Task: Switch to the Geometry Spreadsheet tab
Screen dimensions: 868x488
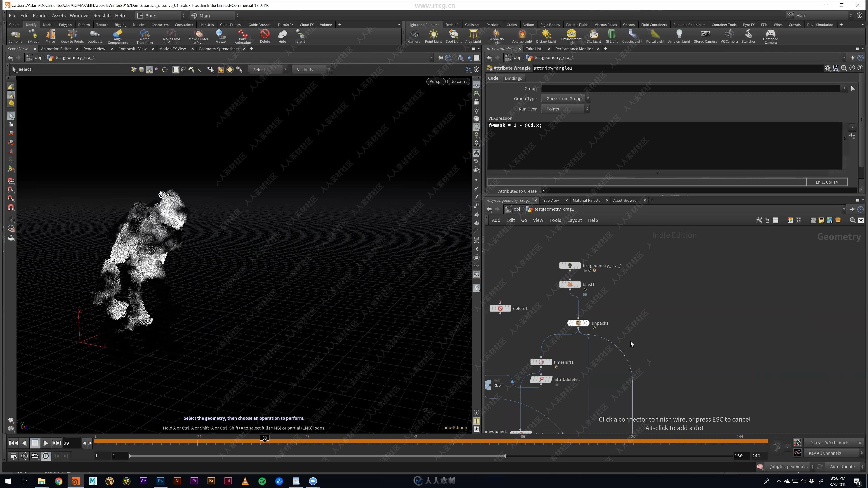Action: pos(218,49)
